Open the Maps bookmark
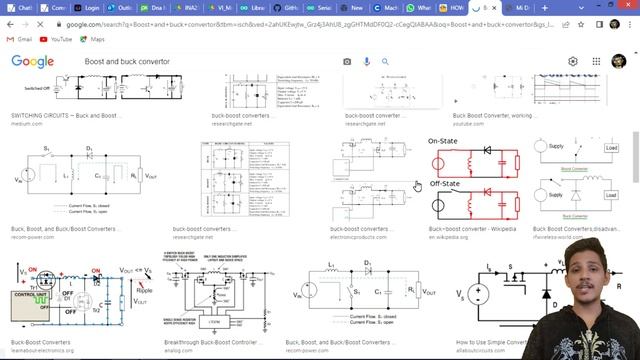Viewport: 640px width, 360px height. pyautogui.click(x=92, y=39)
